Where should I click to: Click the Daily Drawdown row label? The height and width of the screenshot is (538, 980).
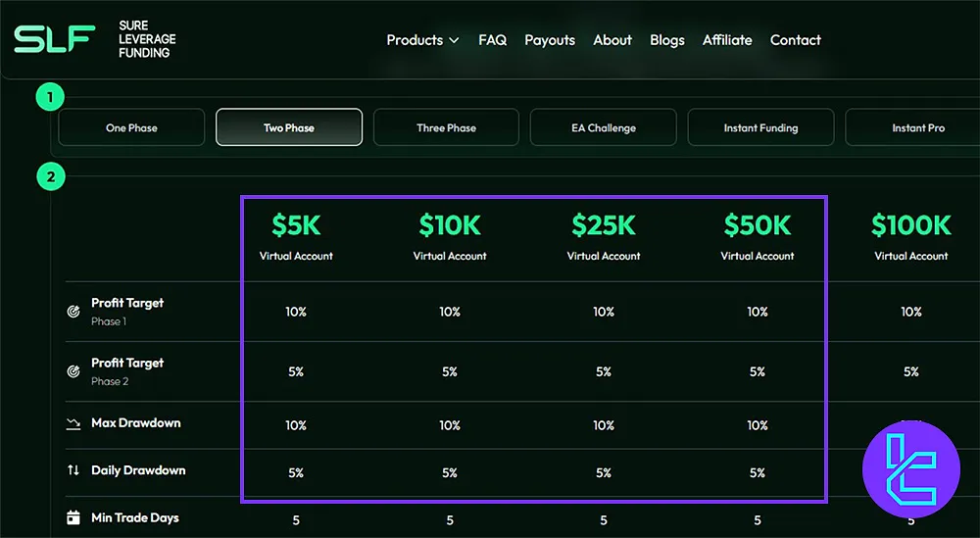(x=138, y=470)
